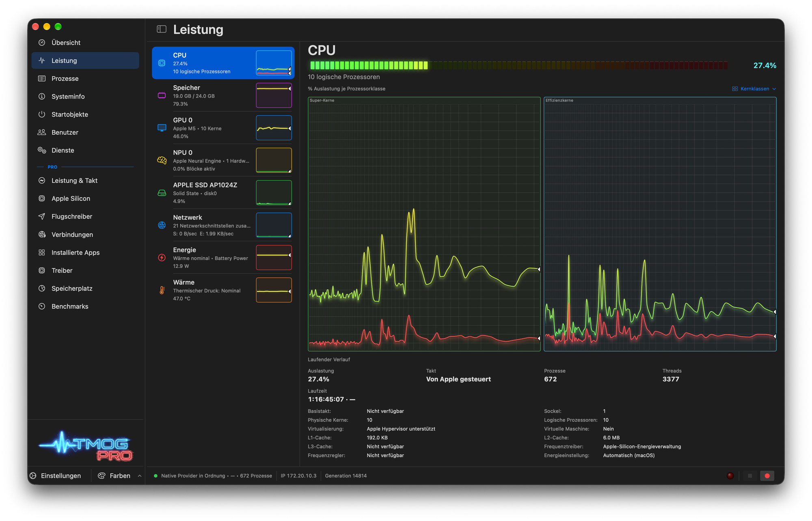Click the IP 172.20.10.3 status entry

[298, 476]
